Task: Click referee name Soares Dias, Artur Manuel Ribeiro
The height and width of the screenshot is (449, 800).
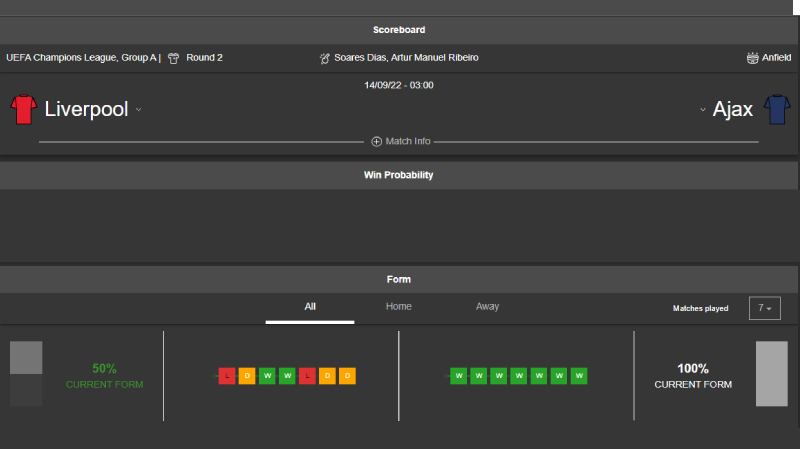Action: [x=406, y=58]
